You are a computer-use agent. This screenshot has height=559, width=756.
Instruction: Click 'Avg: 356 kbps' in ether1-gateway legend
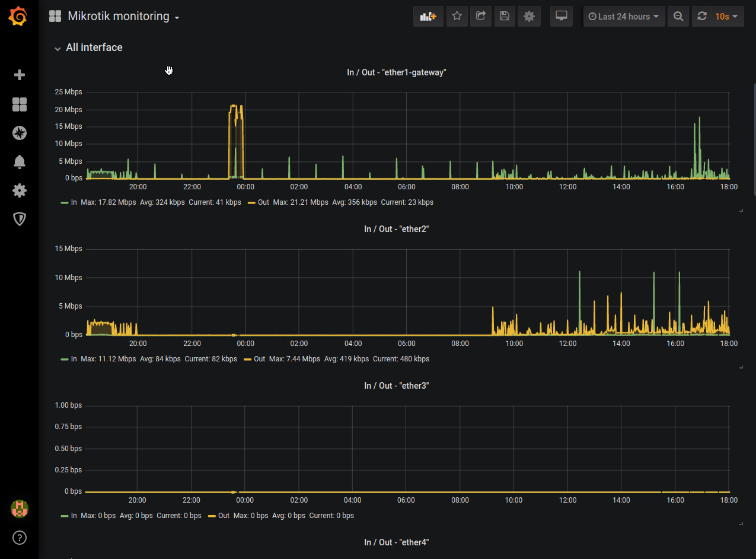pyautogui.click(x=355, y=202)
